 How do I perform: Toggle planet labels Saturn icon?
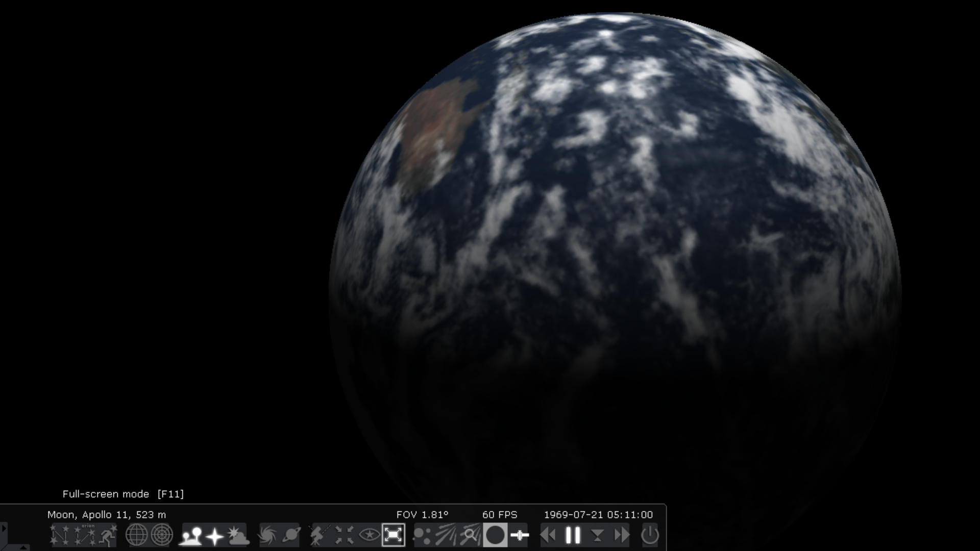coord(291,535)
